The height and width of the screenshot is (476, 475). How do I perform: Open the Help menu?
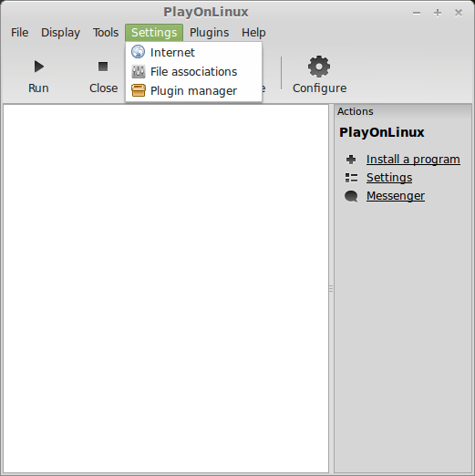(253, 33)
